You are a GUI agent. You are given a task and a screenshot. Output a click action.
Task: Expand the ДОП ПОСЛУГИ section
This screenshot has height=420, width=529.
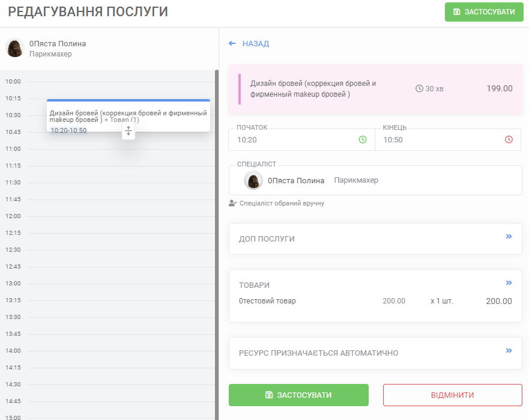[509, 237]
